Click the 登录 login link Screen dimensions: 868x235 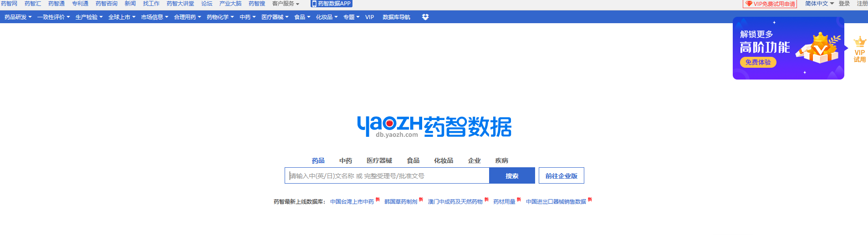coord(844,4)
